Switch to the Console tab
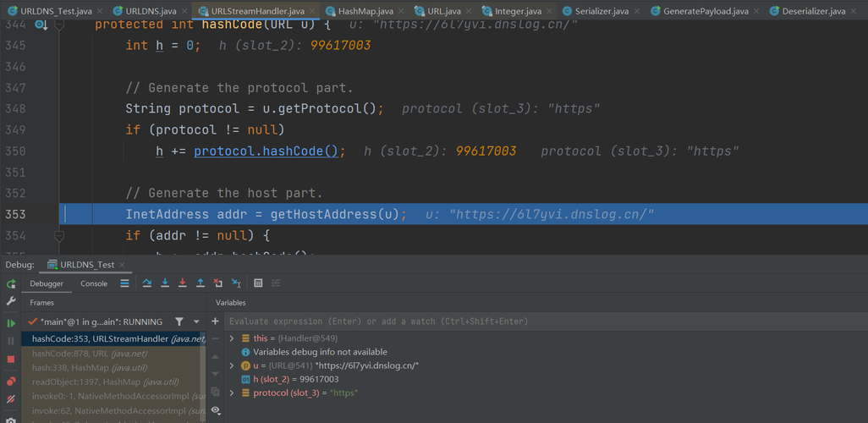 94,283
